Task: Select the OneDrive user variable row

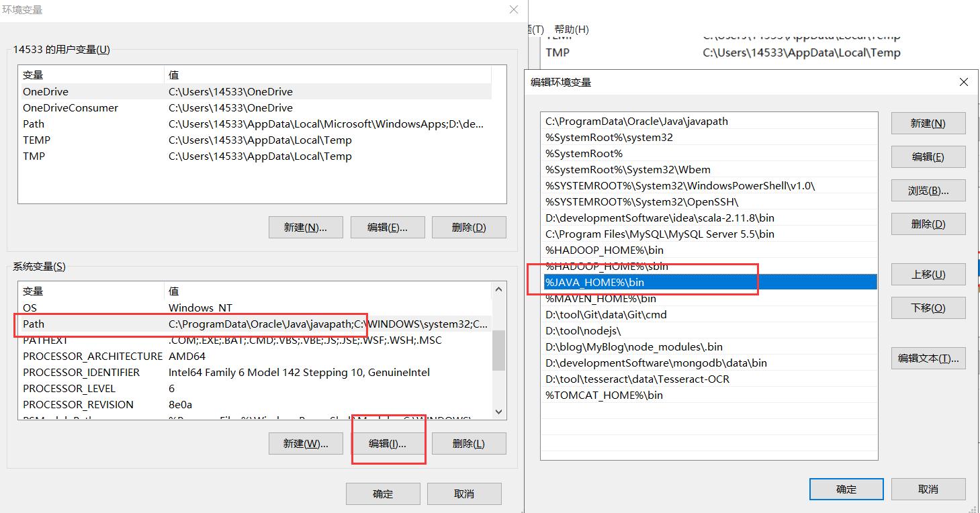Action: point(255,92)
